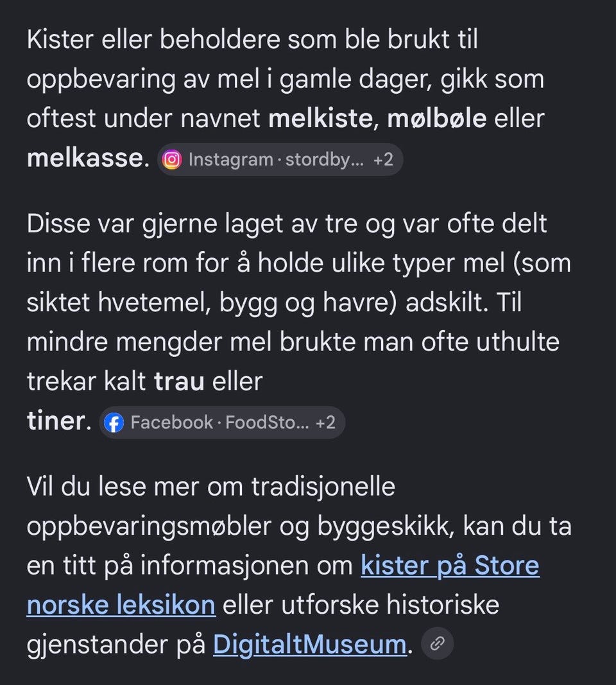
Task: Open the DigitalMuseum link
Action: tap(310, 645)
